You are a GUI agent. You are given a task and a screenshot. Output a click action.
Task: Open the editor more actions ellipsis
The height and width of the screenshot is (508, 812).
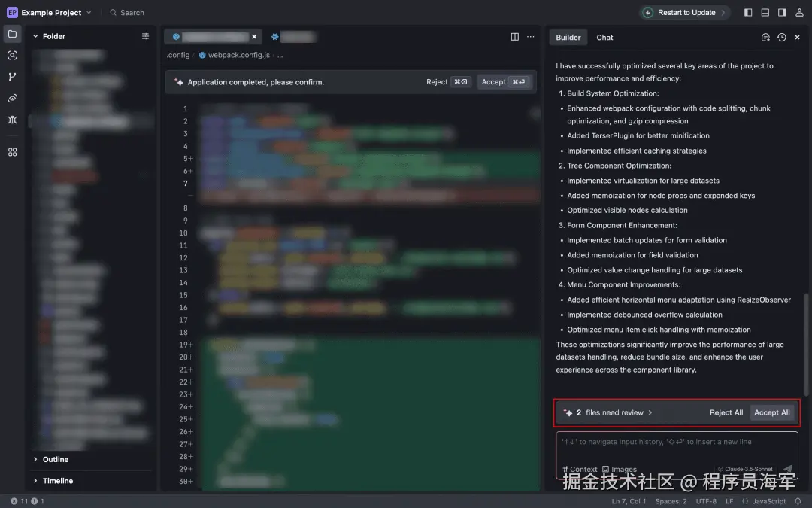click(531, 37)
